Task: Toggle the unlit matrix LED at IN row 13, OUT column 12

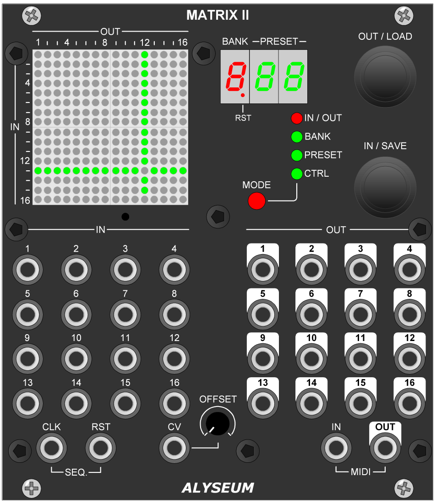Action: (144, 171)
